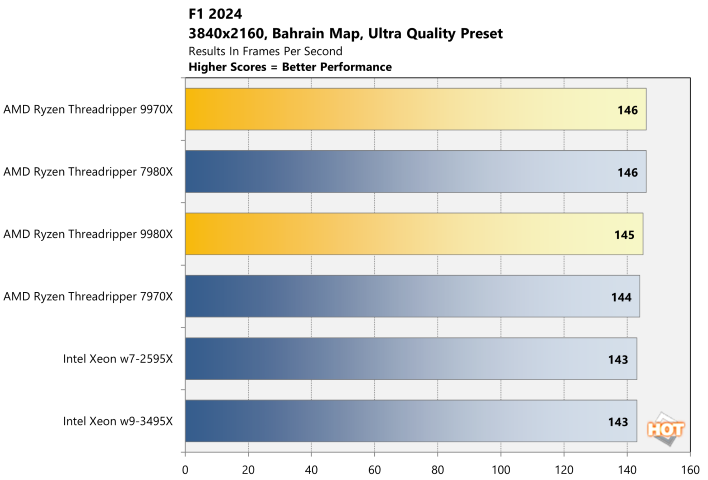
Task: Select the 'AMD Ryzen Threadripper 9980X' label
Action: (88, 234)
